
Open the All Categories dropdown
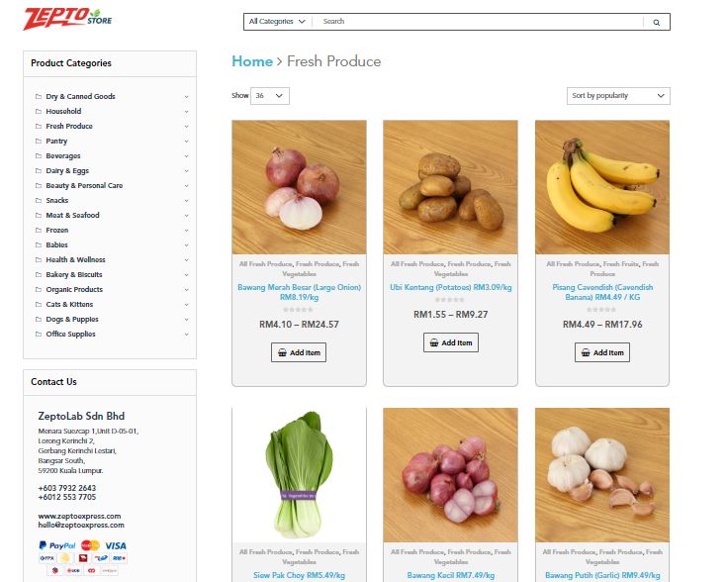277,22
